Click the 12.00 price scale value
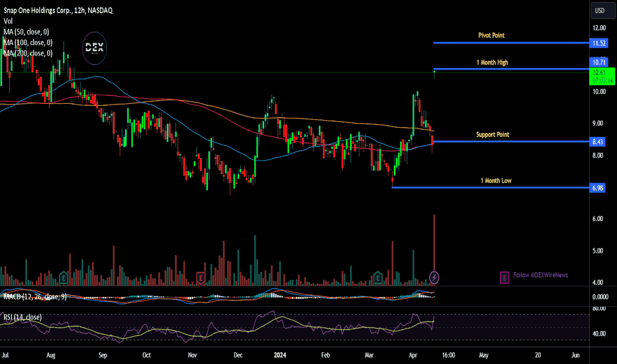 click(599, 28)
